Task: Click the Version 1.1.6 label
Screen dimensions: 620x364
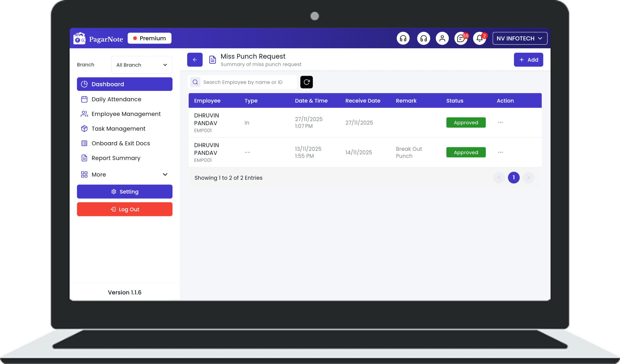Action: click(124, 292)
